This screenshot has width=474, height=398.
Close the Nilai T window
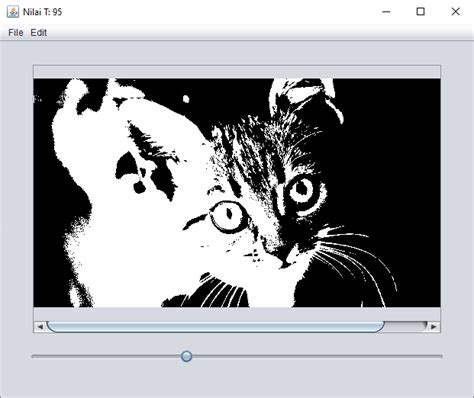455,12
